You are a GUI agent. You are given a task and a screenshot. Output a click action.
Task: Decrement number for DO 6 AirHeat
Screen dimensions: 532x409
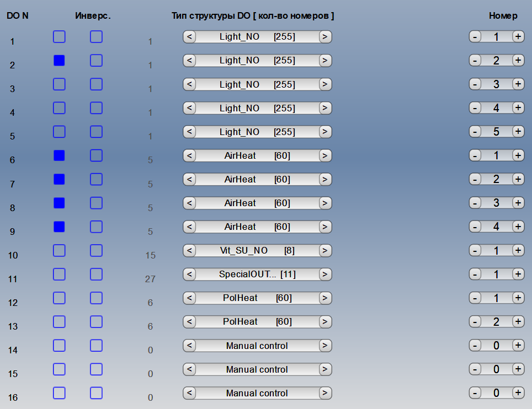click(x=475, y=155)
